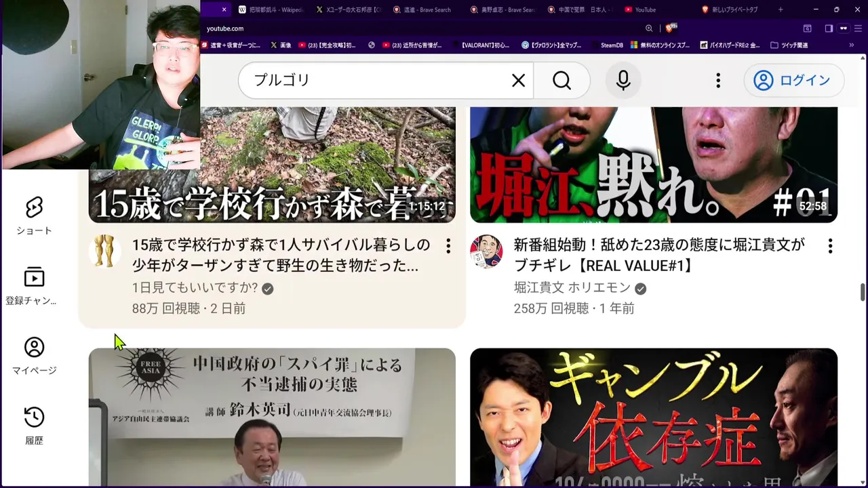Viewport: 868px width, 488px height.
Task: Open more options for the 15歳で学校行かず video
Action: (x=448, y=246)
